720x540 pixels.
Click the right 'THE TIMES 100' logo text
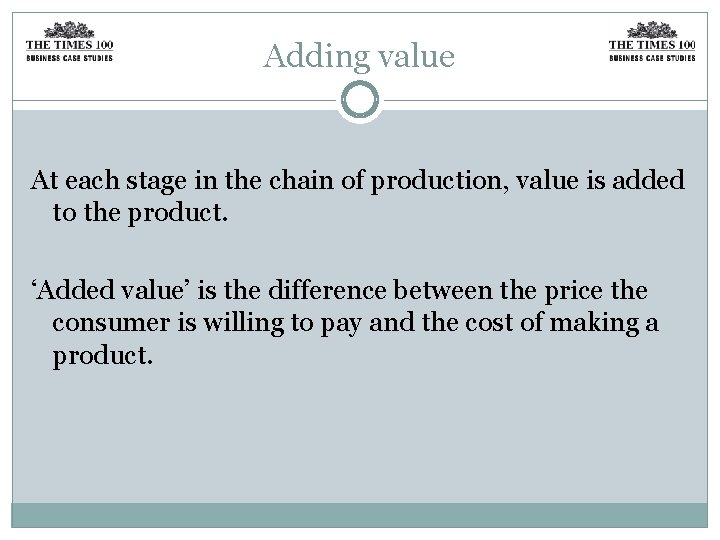[652, 45]
